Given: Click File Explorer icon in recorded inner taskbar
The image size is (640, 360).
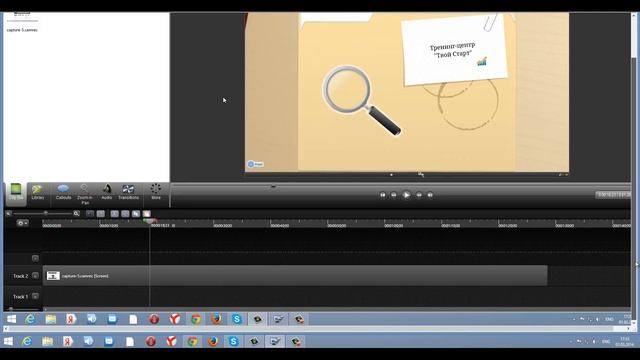Looking at the screenshot, I should coord(51,319).
